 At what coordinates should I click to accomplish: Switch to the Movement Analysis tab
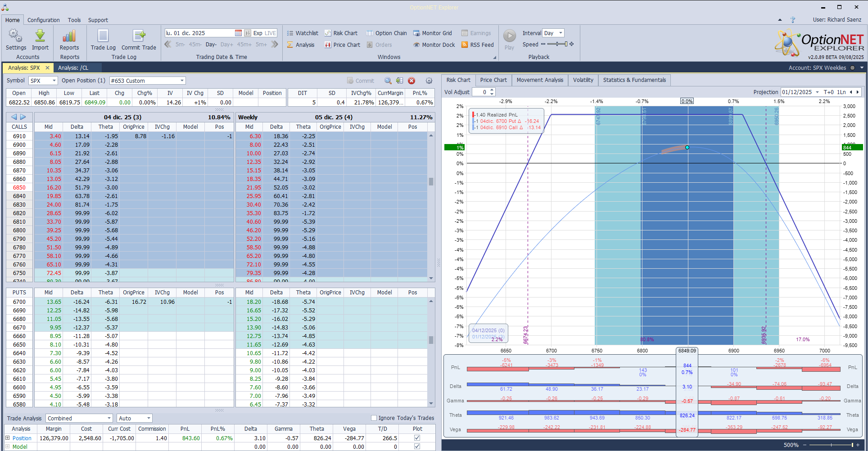click(x=540, y=80)
